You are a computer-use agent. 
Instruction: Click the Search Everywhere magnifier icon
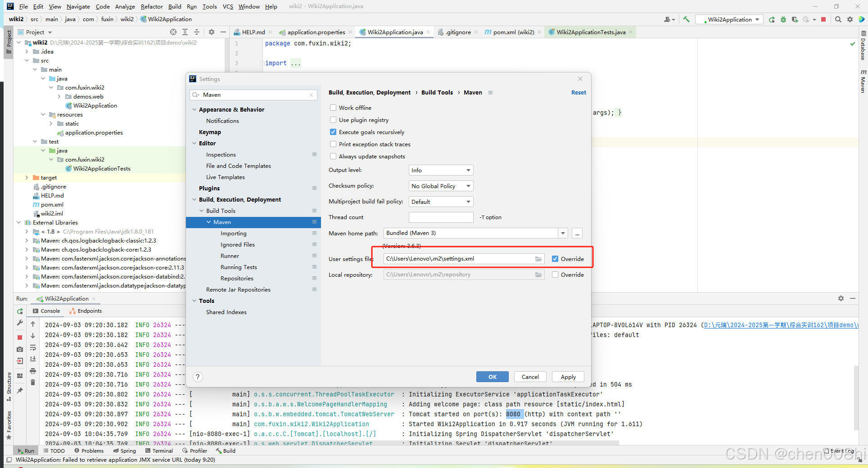838,19
